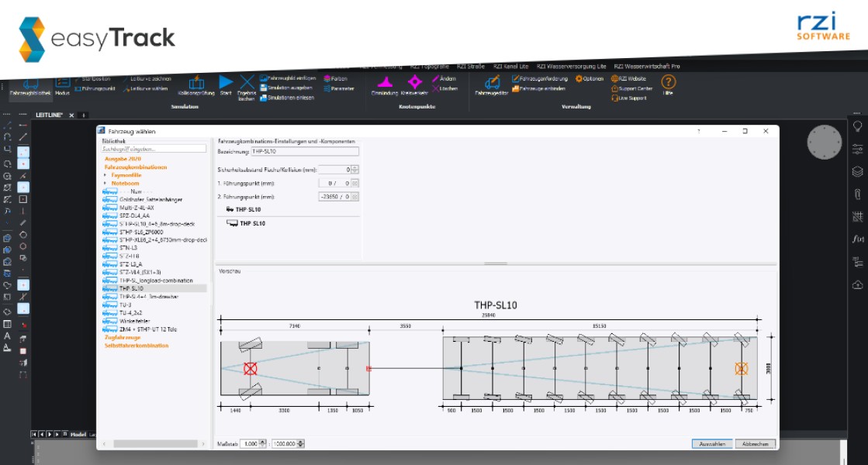Click the Modus ribbon button
This screenshot has height=465, width=868.
(62, 87)
